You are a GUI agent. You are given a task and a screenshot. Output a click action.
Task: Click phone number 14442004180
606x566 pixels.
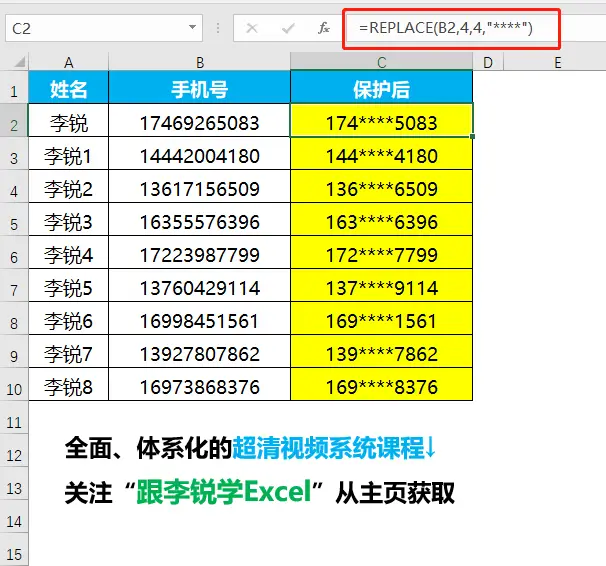point(199,153)
